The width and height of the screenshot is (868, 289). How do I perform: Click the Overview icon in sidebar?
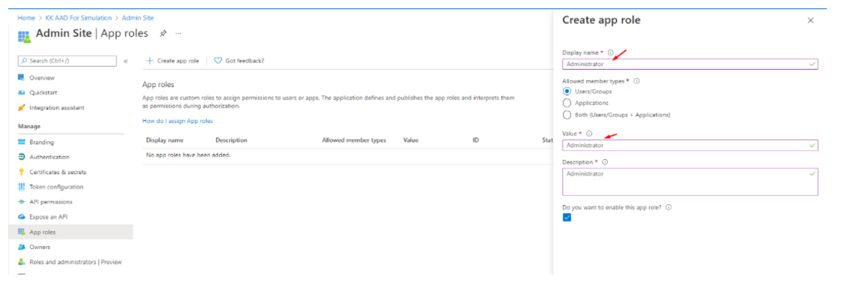[x=22, y=77]
